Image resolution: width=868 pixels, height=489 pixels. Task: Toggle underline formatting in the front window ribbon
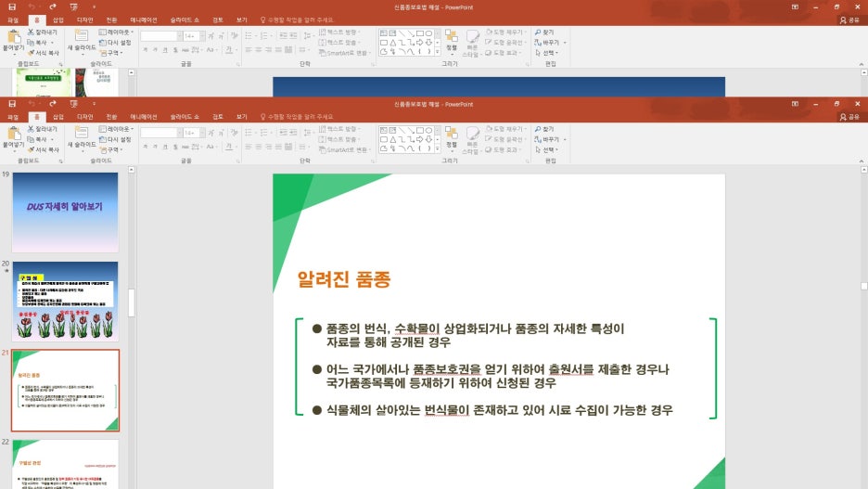(x=165, y=147)
